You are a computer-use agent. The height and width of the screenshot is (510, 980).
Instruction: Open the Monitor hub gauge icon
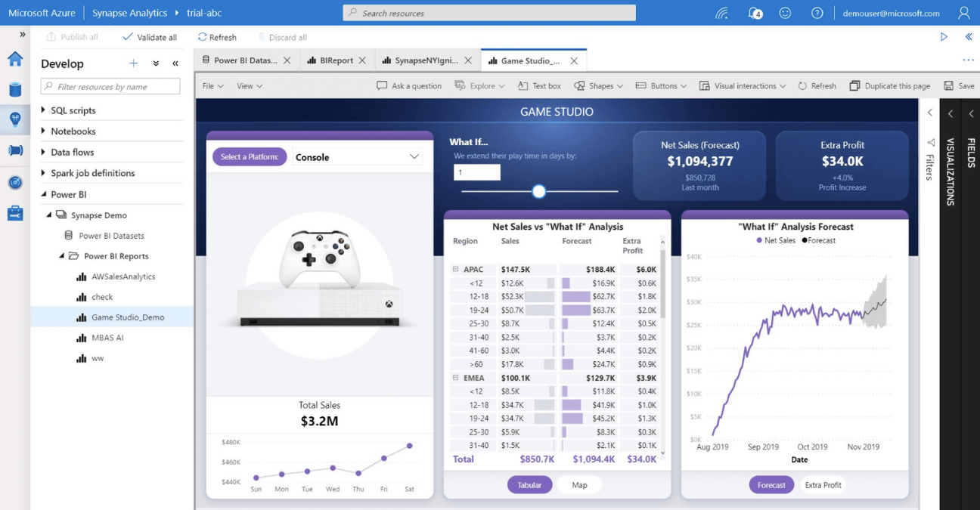tap(15, 182)
